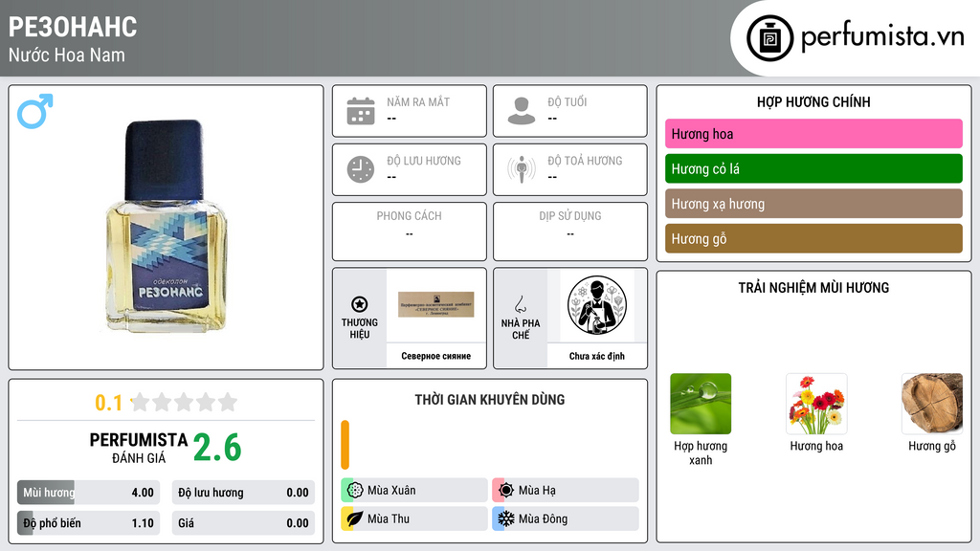Select the Mùa Xuân season chip
980x551 pixels.
coord(414,491)
